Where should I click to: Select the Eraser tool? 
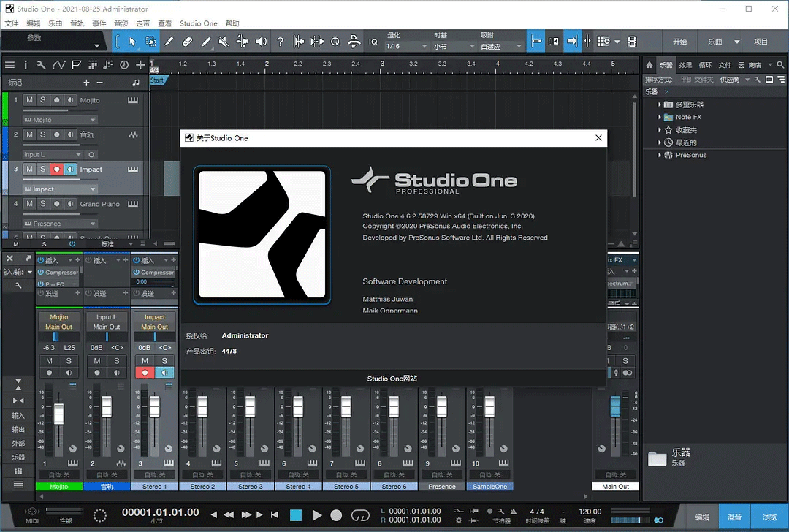[x=187, y=42]
